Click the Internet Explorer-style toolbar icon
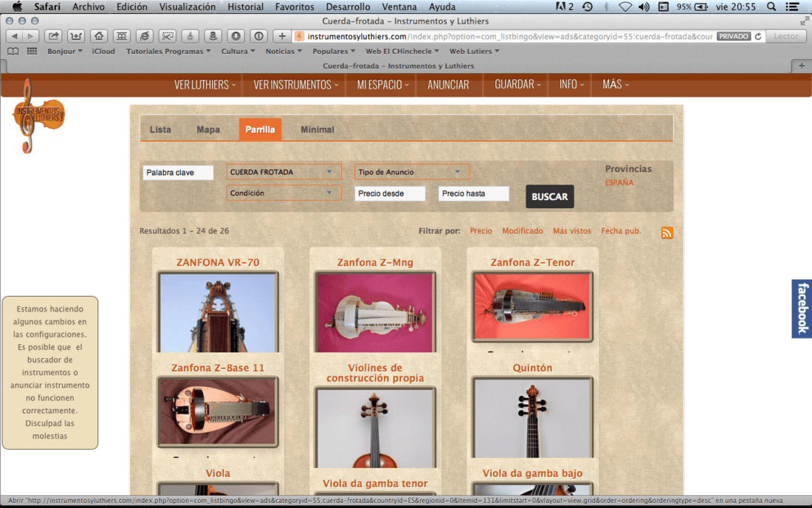The height and width of the screenshot is (508, 812). (x=145, y=36)
